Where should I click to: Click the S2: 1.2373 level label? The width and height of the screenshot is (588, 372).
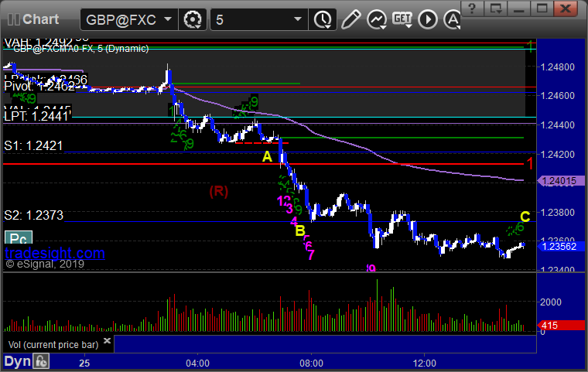click(34, 215)
